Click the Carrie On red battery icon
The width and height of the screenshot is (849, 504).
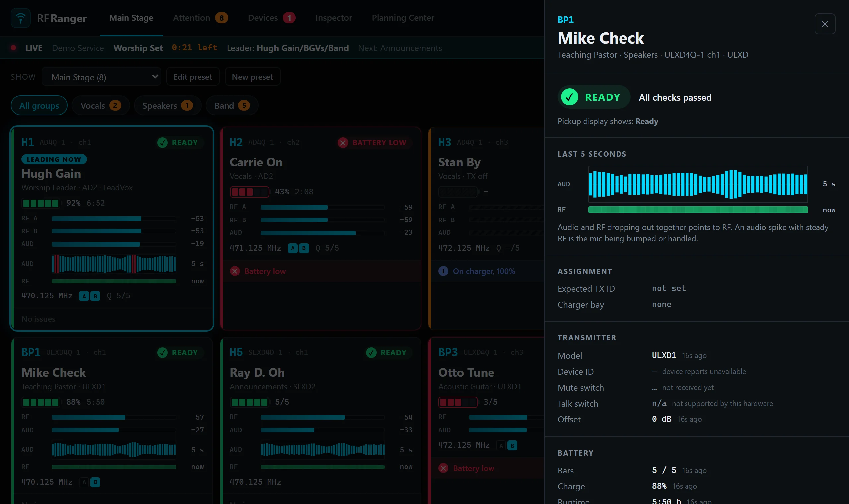[x=250, y=192]
